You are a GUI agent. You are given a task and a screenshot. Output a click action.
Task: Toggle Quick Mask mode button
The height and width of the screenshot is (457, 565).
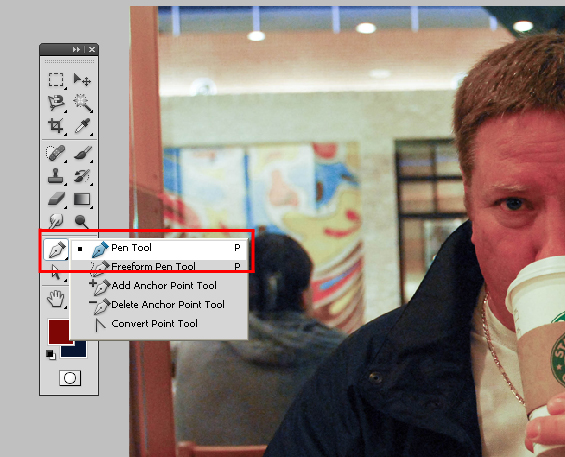70,378
